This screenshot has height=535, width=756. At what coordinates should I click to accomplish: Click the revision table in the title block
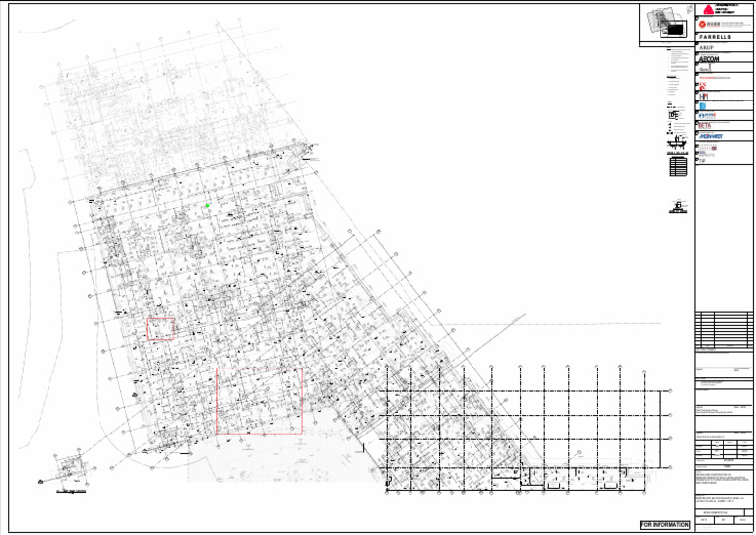(x=724, y=330)
